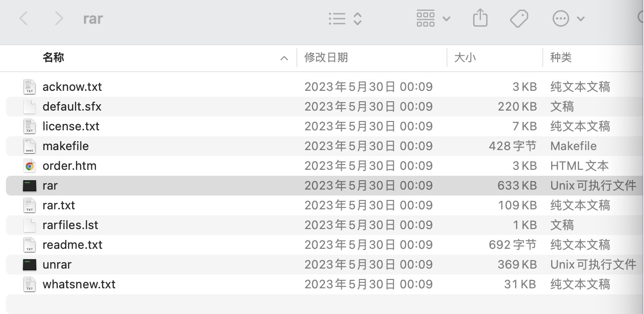The image size is (644, 314).
Task: Select the whatsnew.txt file name
Action: (x=79, y=284)
